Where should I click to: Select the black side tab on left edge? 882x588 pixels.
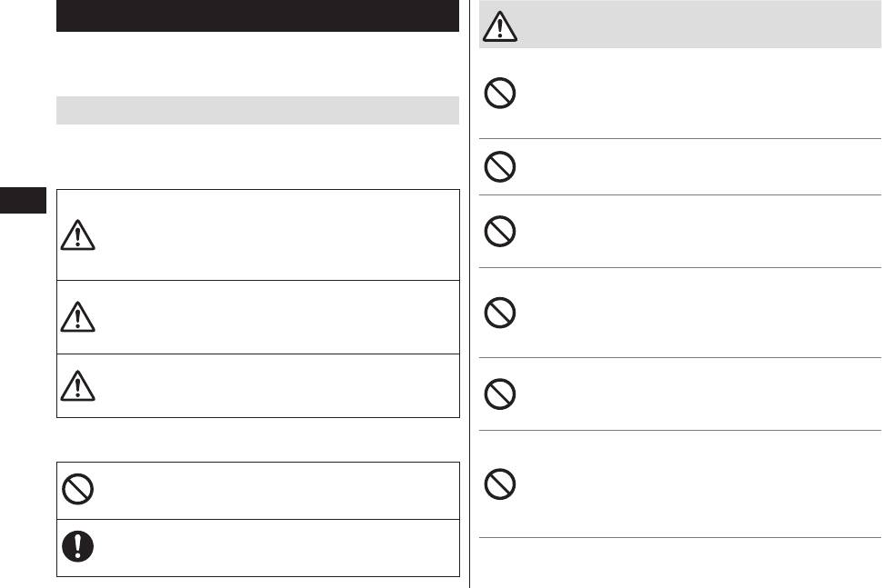[x=23, y=200]
